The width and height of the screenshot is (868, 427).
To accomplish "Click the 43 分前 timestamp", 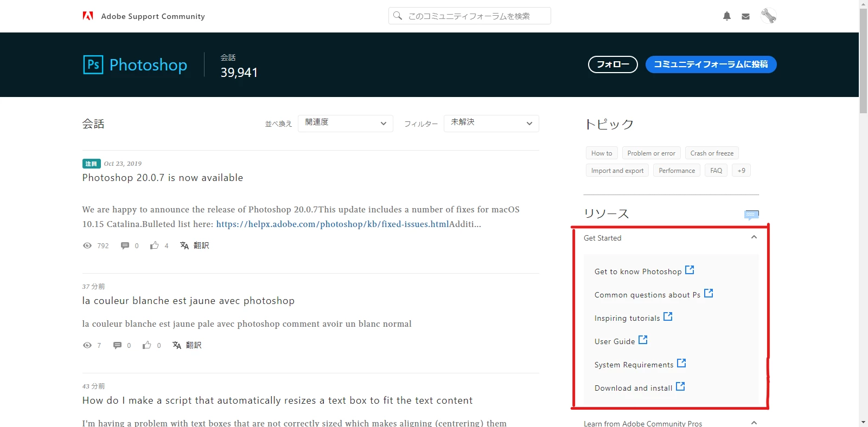I will tap(93, 386).
